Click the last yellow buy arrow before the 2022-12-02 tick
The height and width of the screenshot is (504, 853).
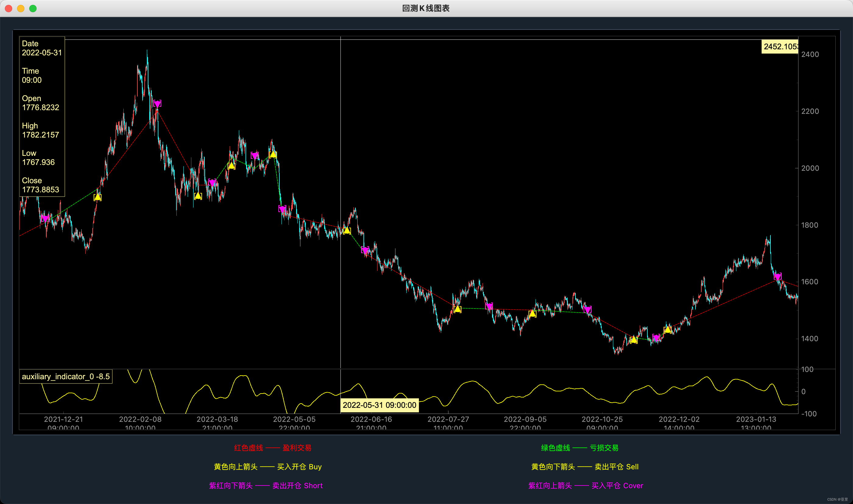pyautogui.click(x=667, y=330)
